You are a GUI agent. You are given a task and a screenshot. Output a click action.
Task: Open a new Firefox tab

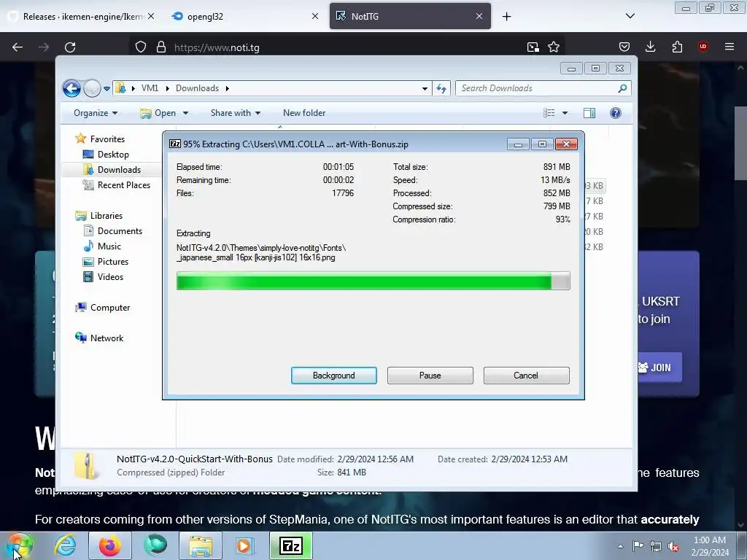[x=506, y=17]
